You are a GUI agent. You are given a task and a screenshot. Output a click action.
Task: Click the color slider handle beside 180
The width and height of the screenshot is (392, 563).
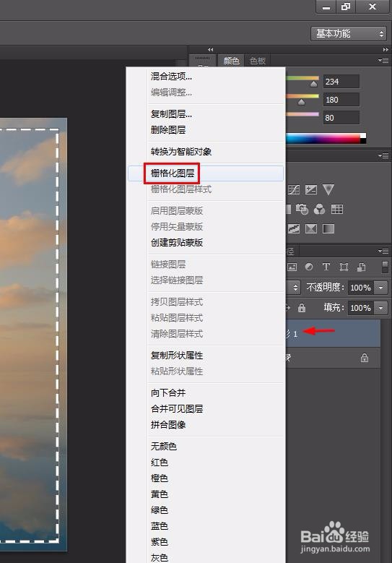pos(301,103)
